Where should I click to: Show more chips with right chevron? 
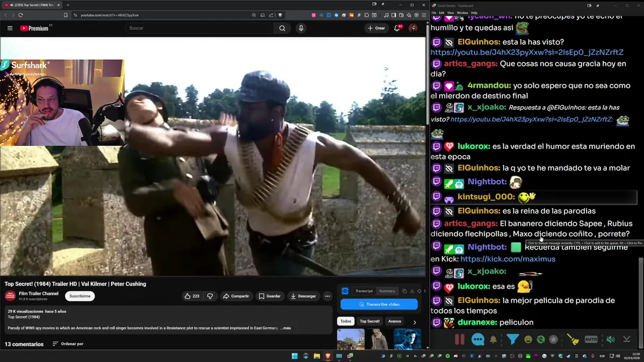tap(415, 322)
